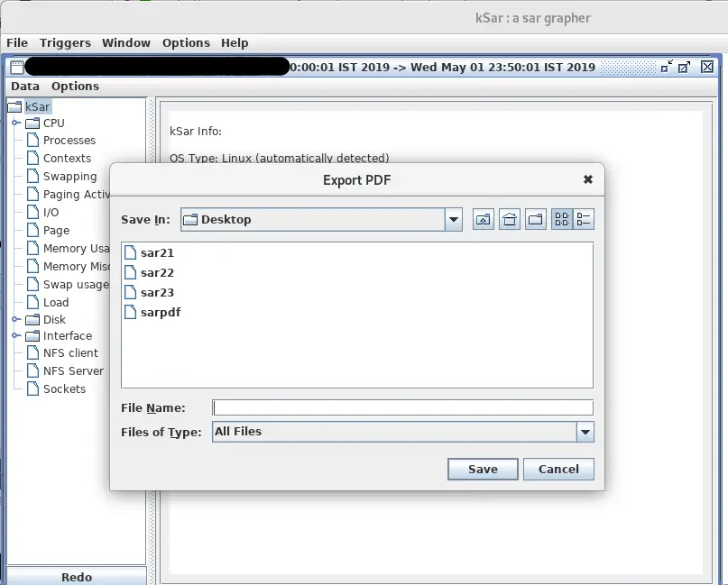This screenshot has width=728, height=585.
Task: Click inside the File Name input field
Action: click(x=401, y=407)
